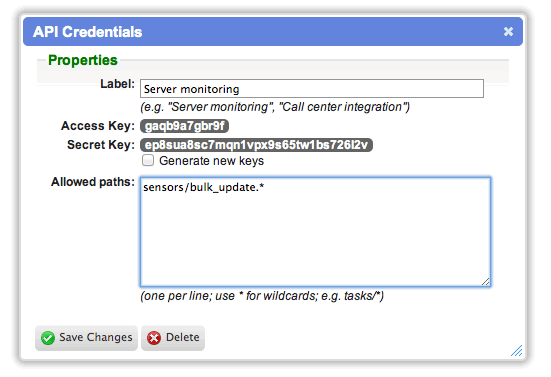
Task: Click the Properties section heading
Action: point(83,60)
